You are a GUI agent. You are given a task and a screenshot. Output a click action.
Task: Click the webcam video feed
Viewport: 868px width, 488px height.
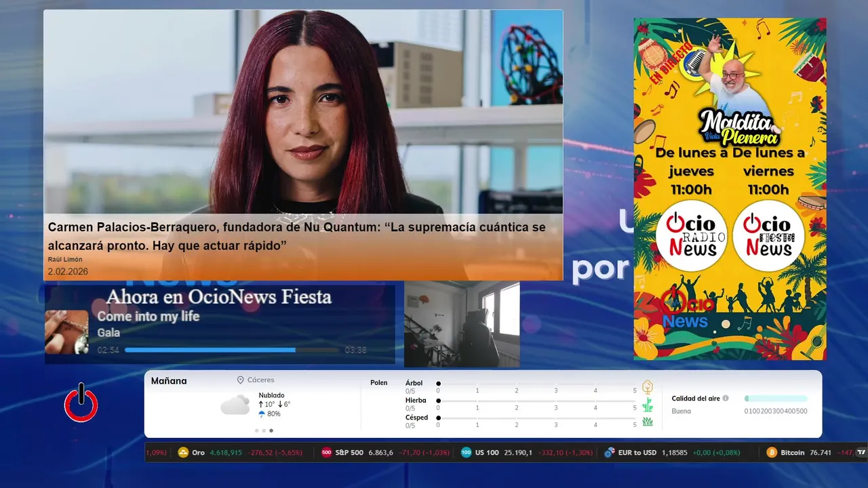[x=462, y=325]
